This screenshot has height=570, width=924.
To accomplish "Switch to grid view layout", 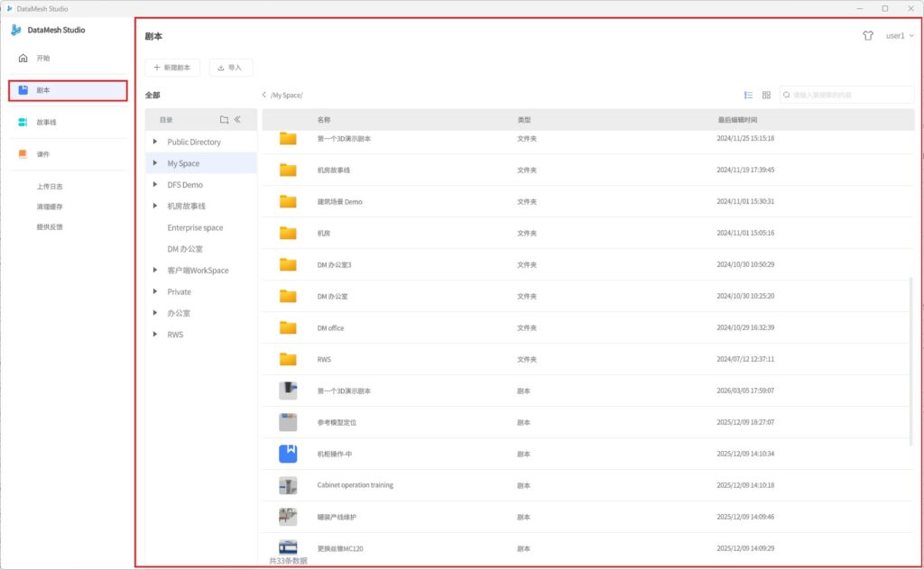I will (x=766, y=95).
